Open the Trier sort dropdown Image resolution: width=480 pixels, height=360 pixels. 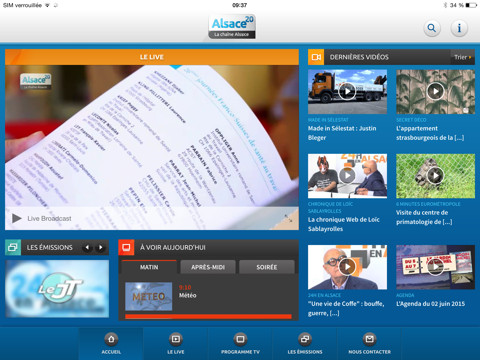coord(463,57)
